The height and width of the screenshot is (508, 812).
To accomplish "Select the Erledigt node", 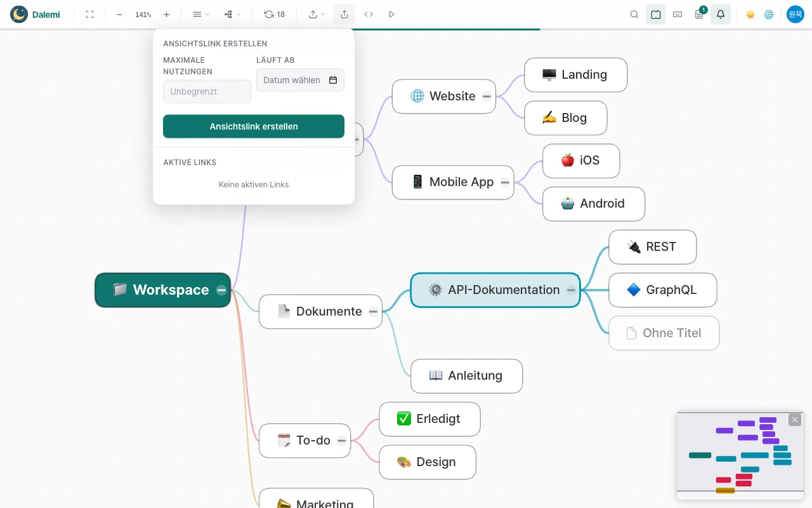I will point(429,419).
